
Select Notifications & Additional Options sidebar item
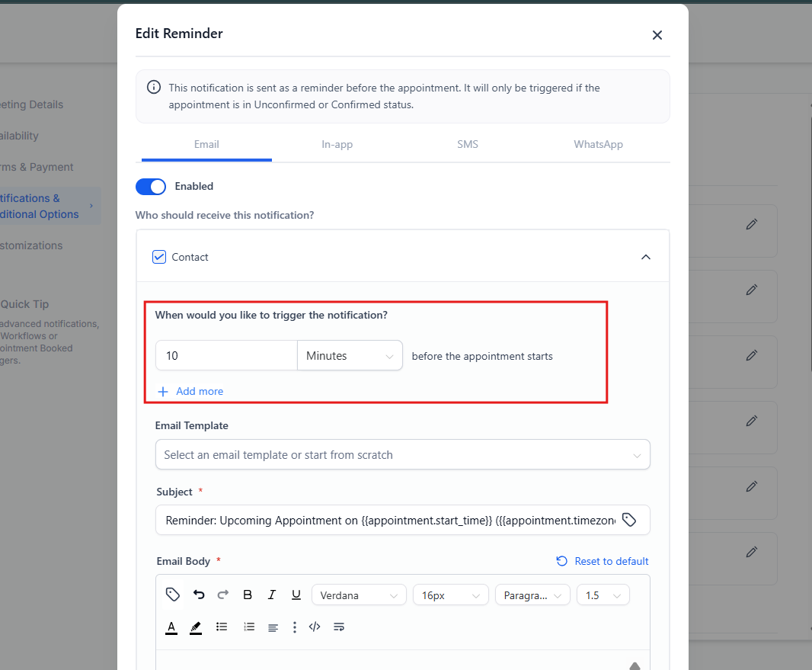(x=50, y=207)
